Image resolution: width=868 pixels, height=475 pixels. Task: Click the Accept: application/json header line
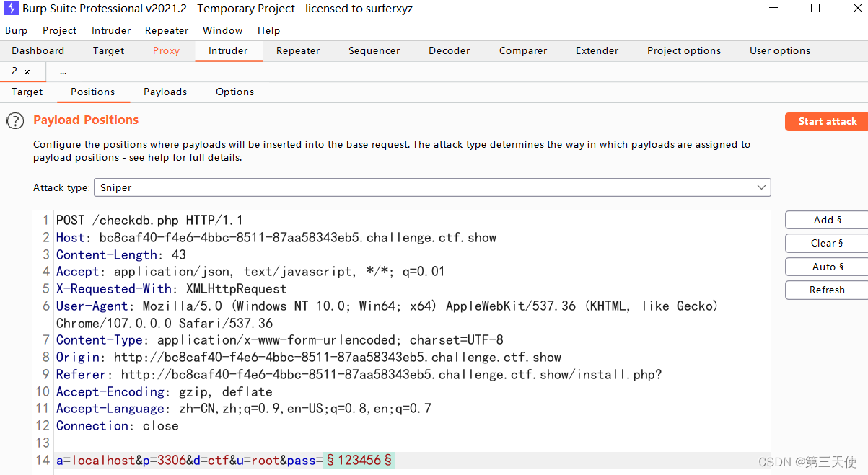click(250, 272)
